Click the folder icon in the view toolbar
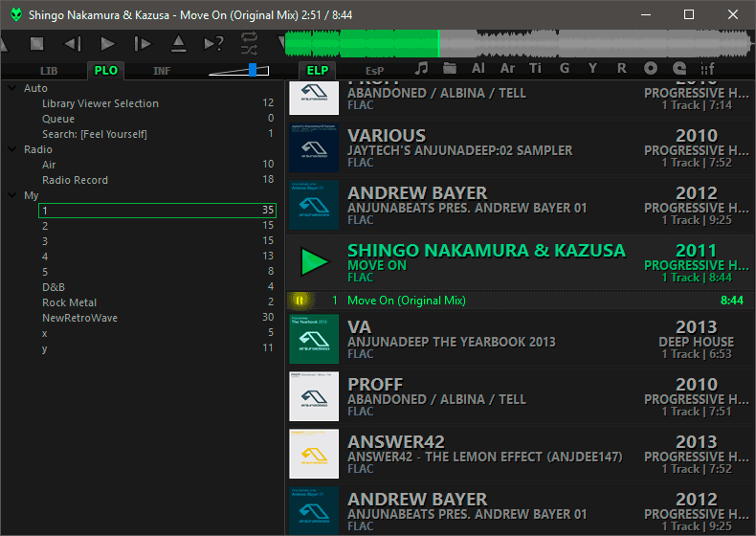The height and width of the screenshot is (536, 756). (450, 69)
